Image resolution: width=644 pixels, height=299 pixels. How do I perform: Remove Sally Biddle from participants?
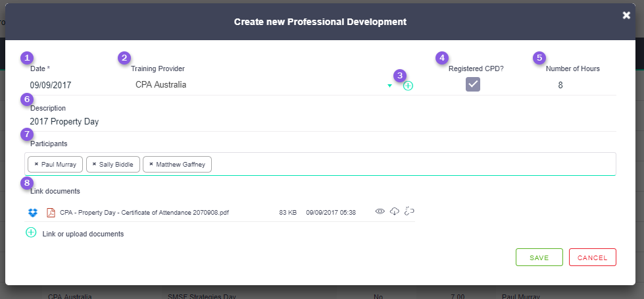[95, 164]
